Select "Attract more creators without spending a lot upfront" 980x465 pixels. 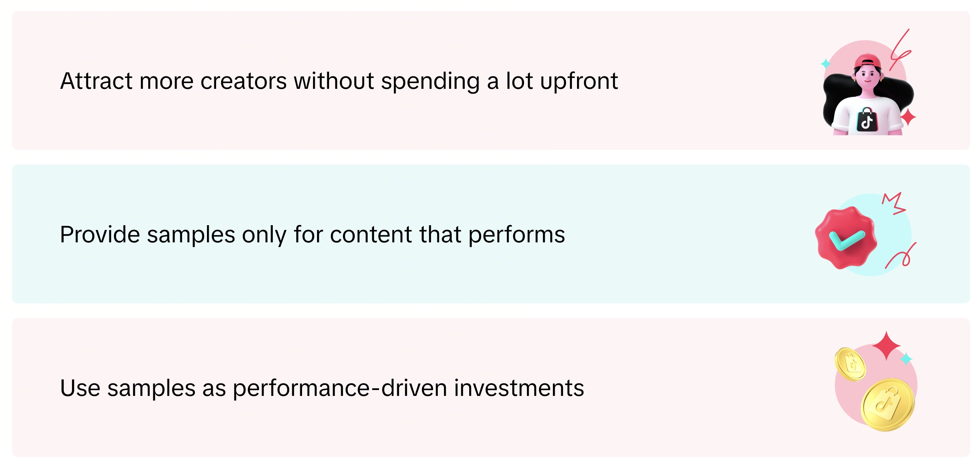coord(339,81)
